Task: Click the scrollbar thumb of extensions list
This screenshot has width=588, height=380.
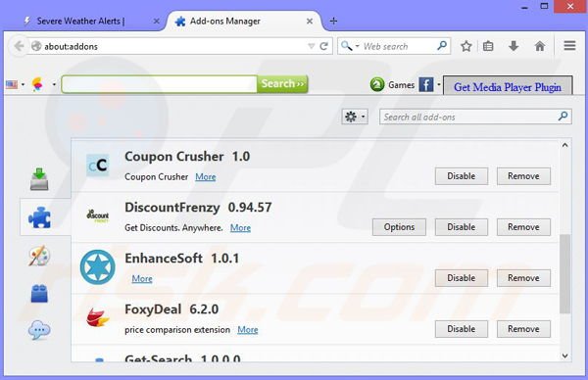Action: click(564, 273)
